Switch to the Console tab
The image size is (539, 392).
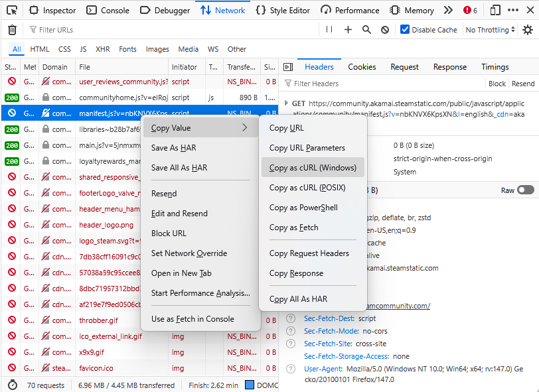108,11
